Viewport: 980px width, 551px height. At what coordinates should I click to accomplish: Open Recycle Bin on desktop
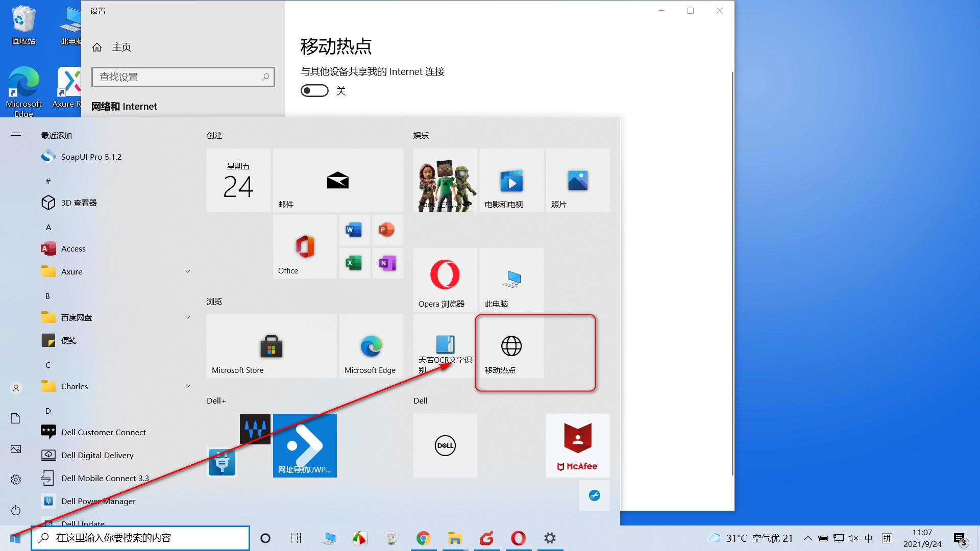23,25
